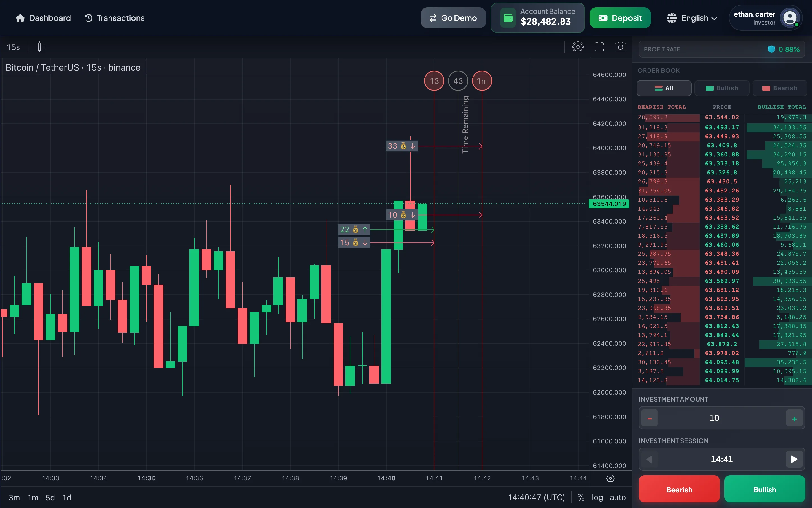Click the wallet icon in Account Balance
This screenshot has height=508, width=812.
click(x=508, y=18)
